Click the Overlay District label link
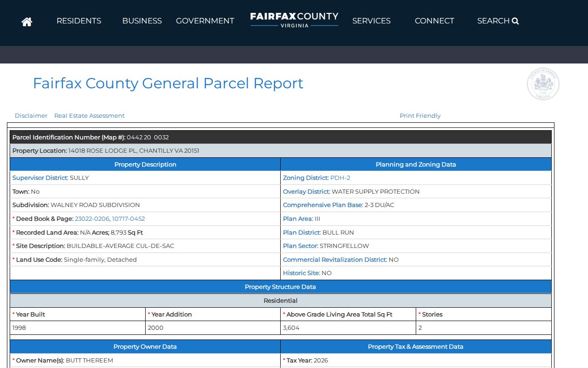The image size is (588, 368). [x=306, y=192]
